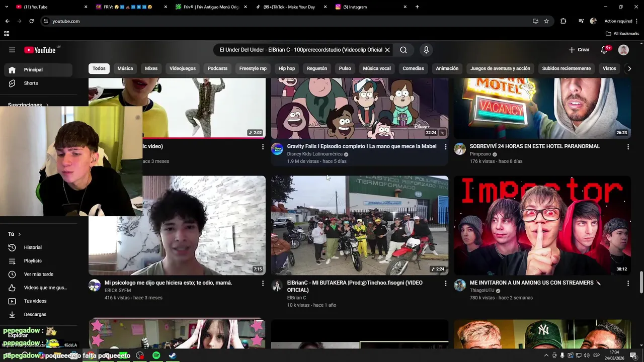
Task: Go back in browser history
Action: [x=7, y=21]
